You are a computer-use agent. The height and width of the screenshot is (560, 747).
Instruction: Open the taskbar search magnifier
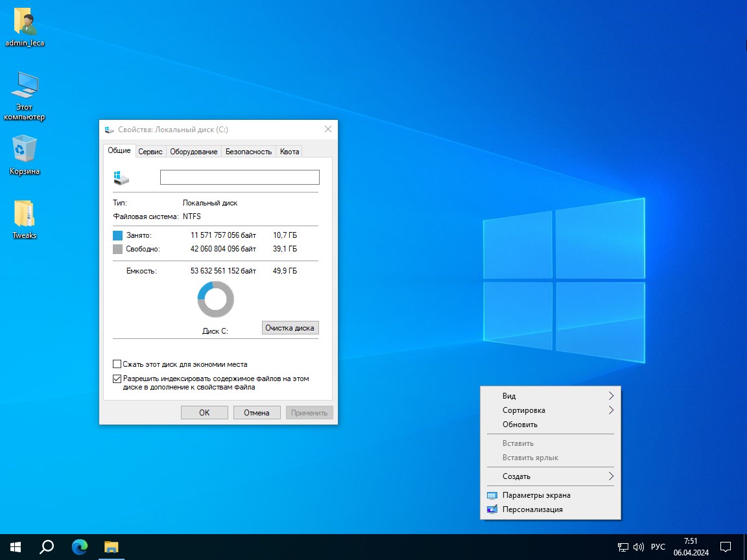coord(47,546)
